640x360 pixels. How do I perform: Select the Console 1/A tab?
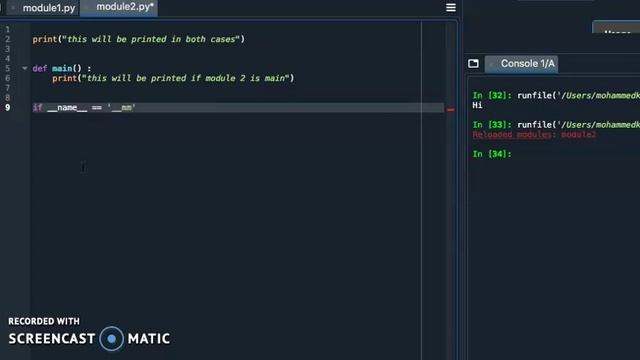point(522,64)
